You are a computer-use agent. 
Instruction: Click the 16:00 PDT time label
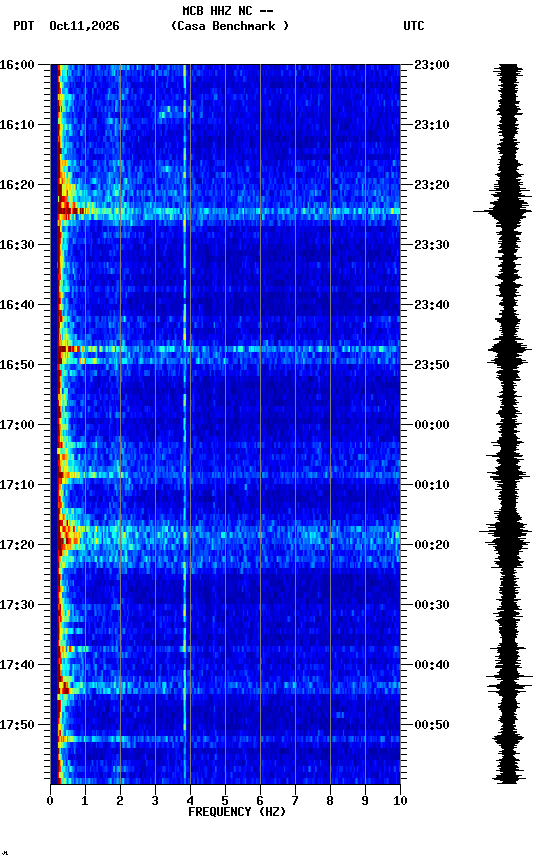click(x=17, y=65)
